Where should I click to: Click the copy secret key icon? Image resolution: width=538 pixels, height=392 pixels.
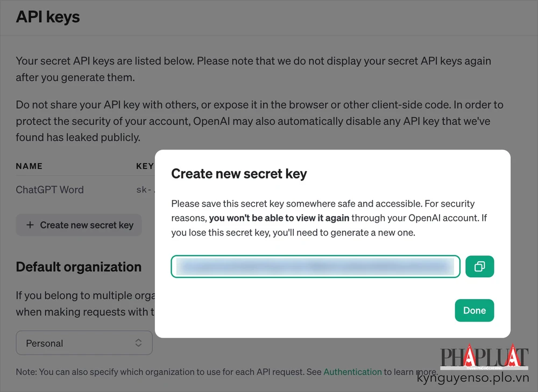click(x=479, y=266)
